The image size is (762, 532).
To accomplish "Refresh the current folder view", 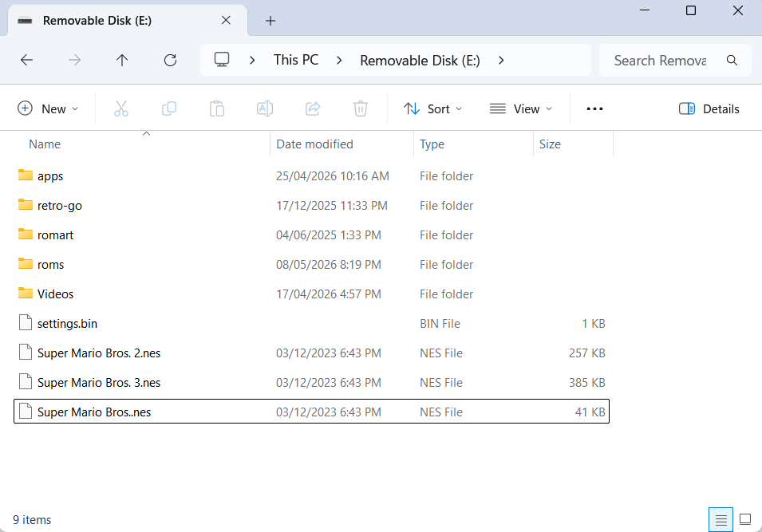I will pyautogui.click(x=170, y=61).
